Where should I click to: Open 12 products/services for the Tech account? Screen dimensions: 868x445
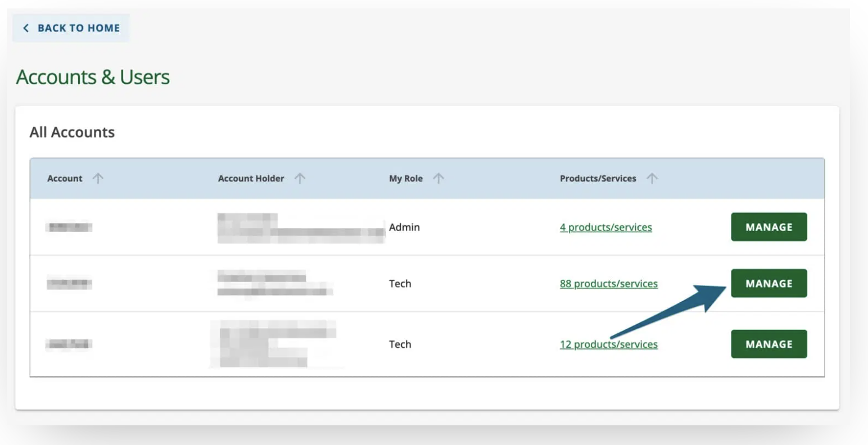609,344
